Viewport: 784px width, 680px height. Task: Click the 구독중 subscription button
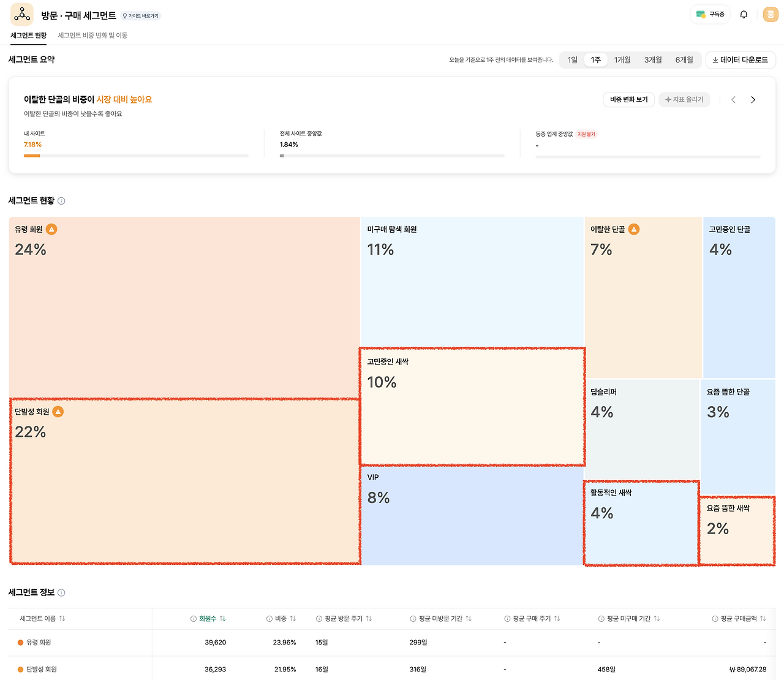pos(710,14)
